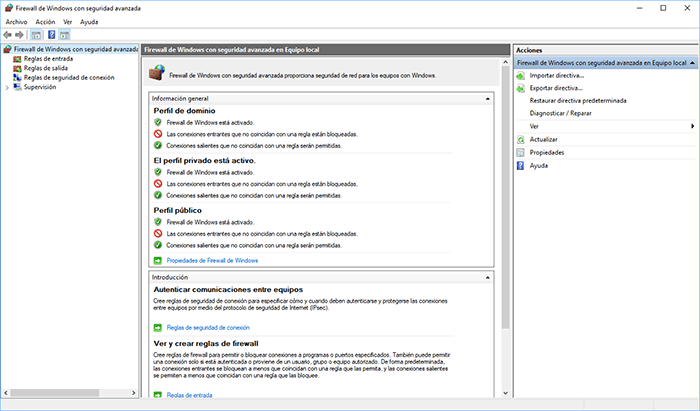Click the Exportar directiva green arrow icon
The width and height of the screenshot is (700, 411).
520,88
